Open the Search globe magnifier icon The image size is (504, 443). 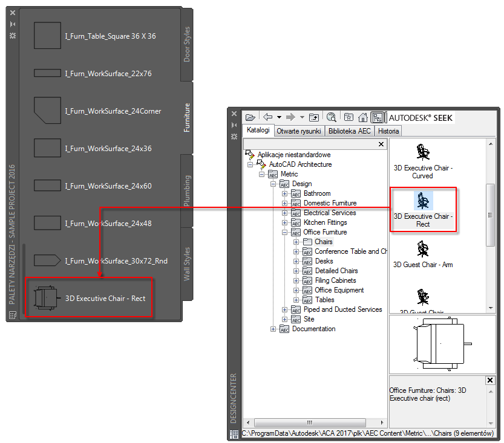click(x=331, y=117)
